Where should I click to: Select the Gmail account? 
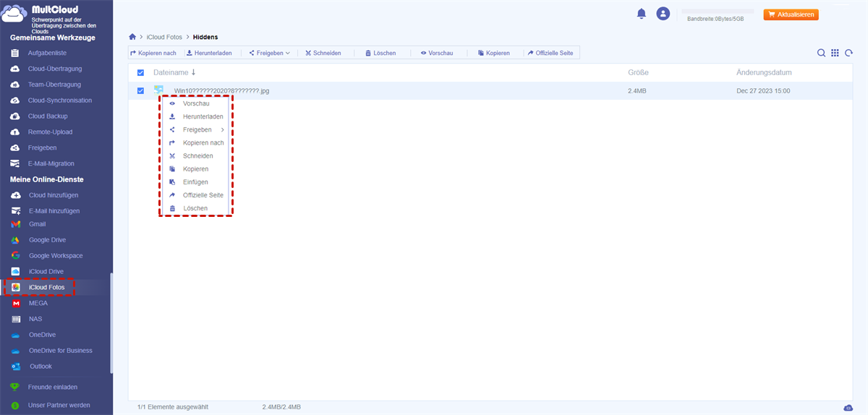[37, 224]
